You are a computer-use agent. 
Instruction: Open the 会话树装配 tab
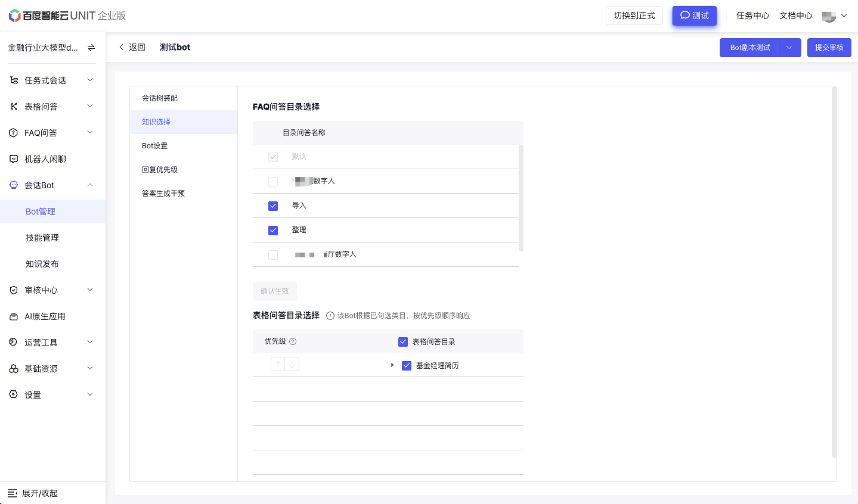[184, 98]
